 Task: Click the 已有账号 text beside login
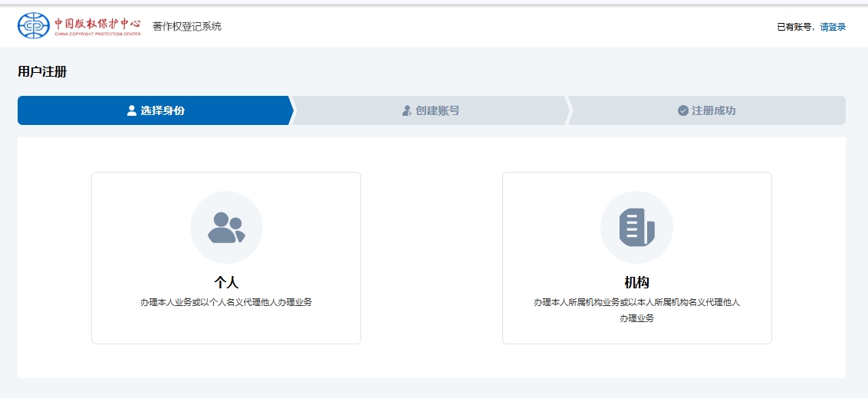(x=795, y=27)
